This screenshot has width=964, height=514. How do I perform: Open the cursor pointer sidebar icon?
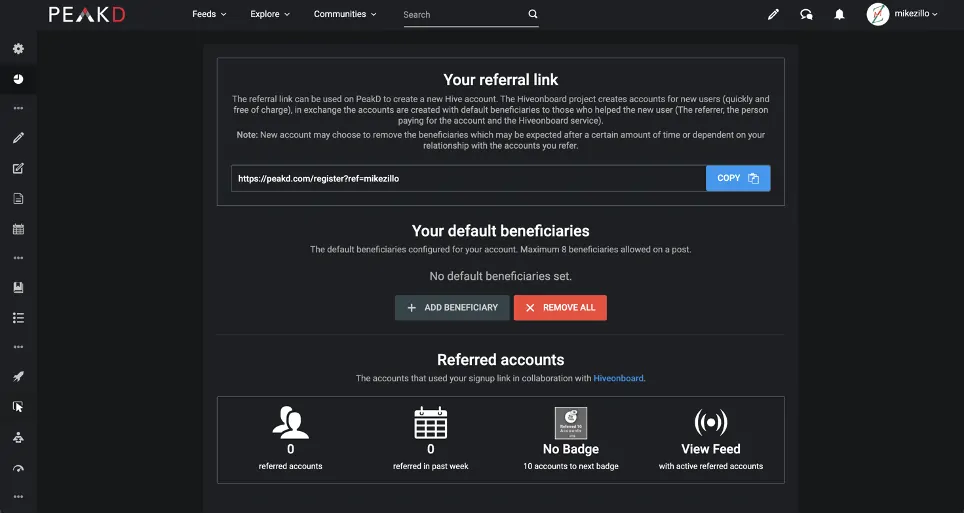pos(18,406)
